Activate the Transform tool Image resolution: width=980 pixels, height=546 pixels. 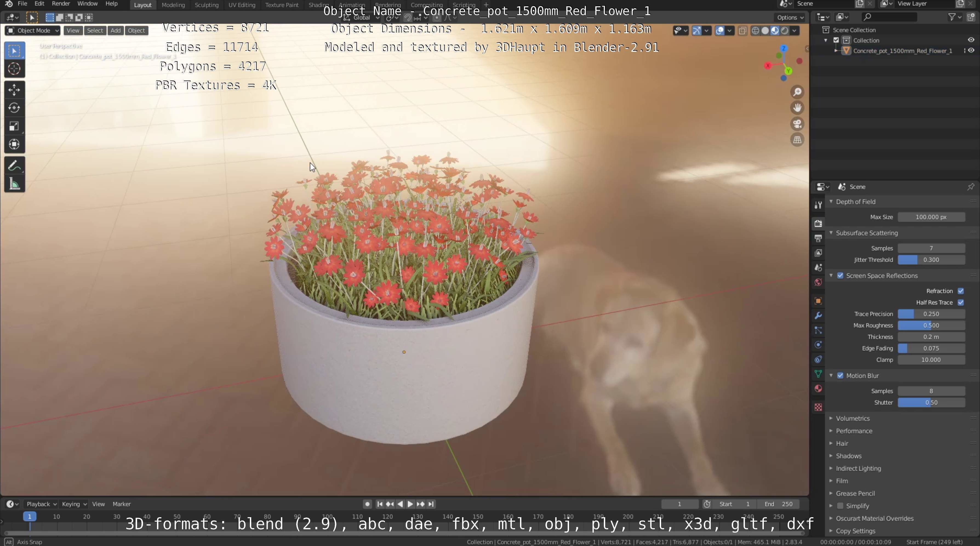click(15, 144)
